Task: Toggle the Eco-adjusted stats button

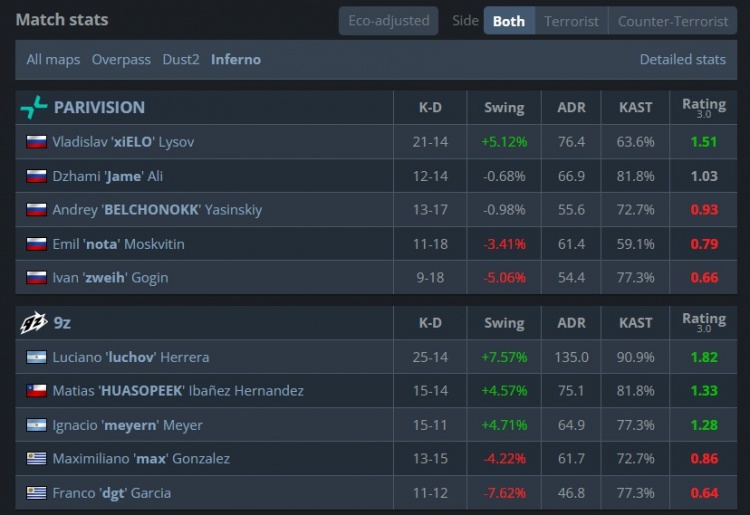Action: click(388, 21)
